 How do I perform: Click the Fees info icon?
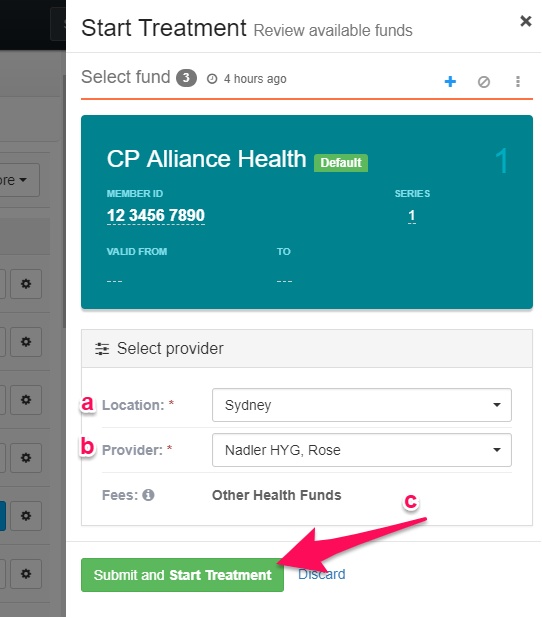tap(148, 495)
